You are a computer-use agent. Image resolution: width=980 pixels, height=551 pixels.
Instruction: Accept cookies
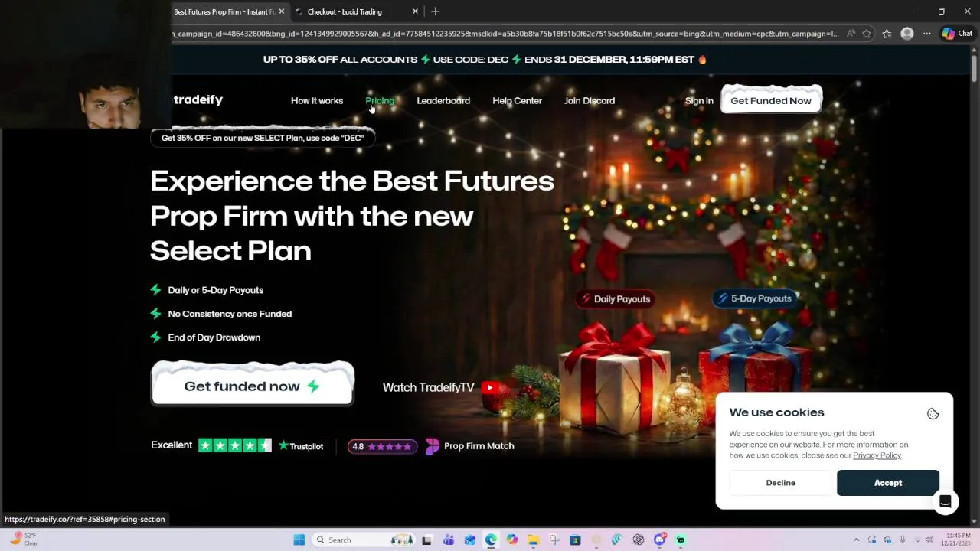point(888,483)
